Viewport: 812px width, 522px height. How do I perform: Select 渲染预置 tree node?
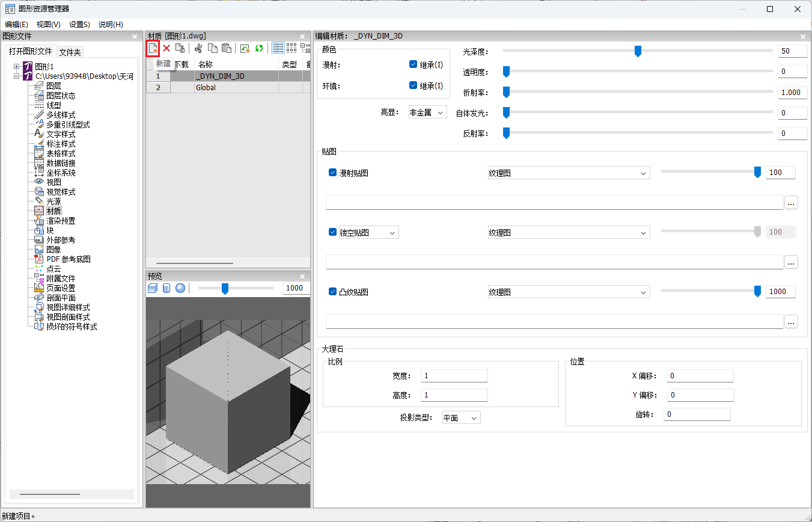point(61,221)
